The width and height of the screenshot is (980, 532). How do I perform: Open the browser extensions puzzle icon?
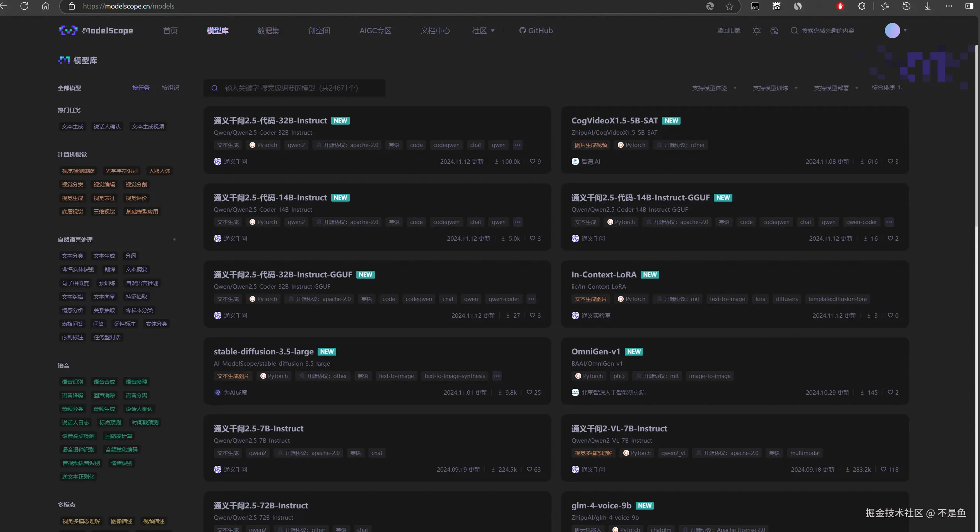pos(862,6)
